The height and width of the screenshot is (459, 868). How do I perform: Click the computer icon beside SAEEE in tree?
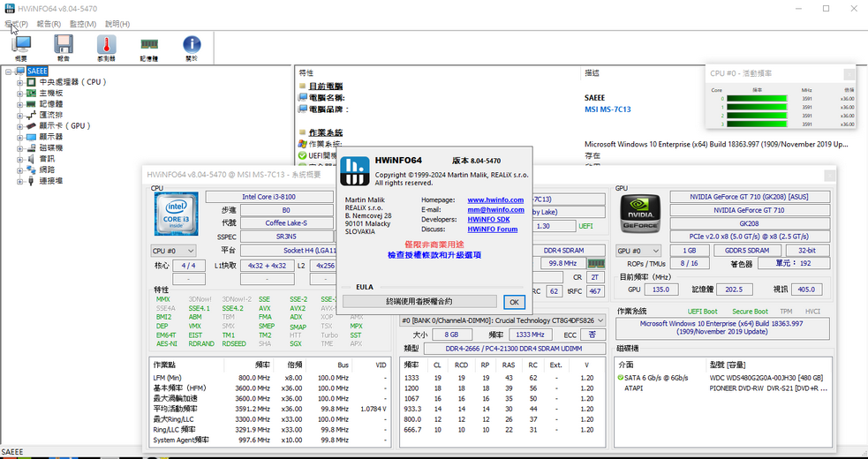(x=20, y=71)
